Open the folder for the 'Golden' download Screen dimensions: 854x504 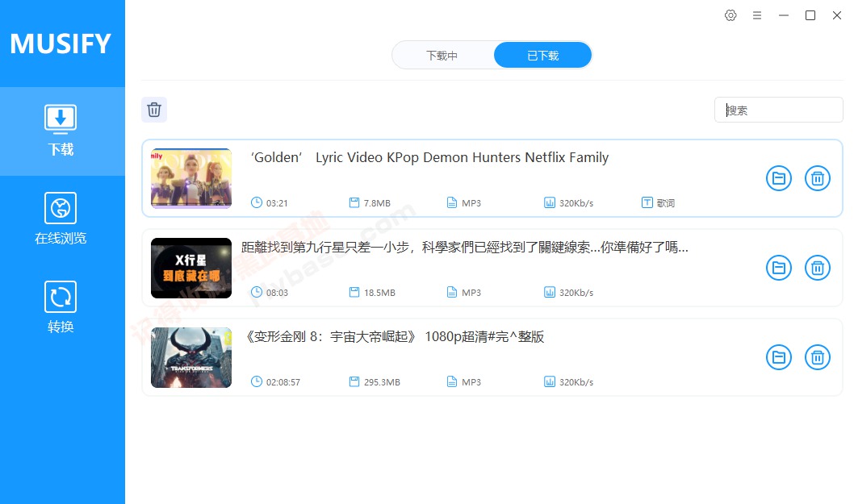point(778,178)
